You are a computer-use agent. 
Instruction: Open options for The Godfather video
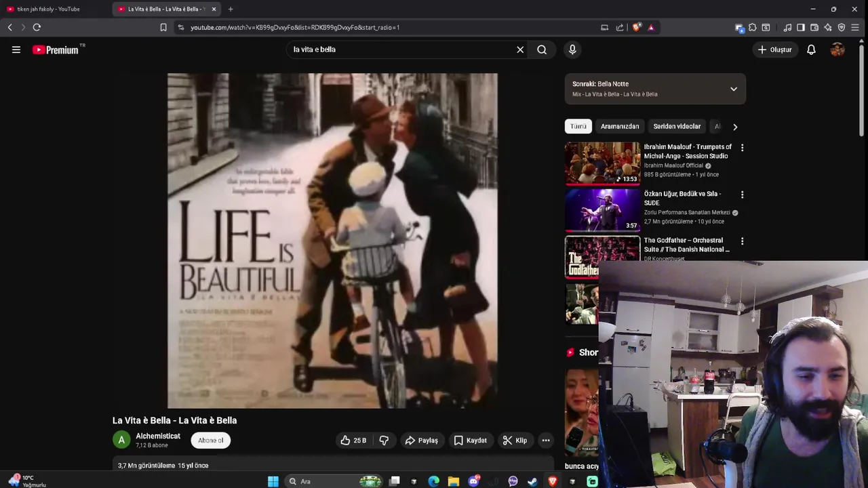click(x=742, y=241)
